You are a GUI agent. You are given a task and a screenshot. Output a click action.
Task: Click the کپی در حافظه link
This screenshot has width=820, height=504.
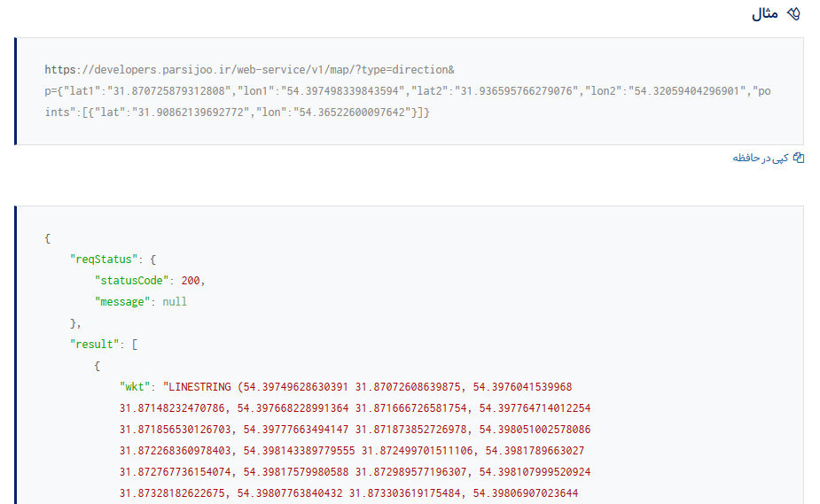click(x=761, y=158)
